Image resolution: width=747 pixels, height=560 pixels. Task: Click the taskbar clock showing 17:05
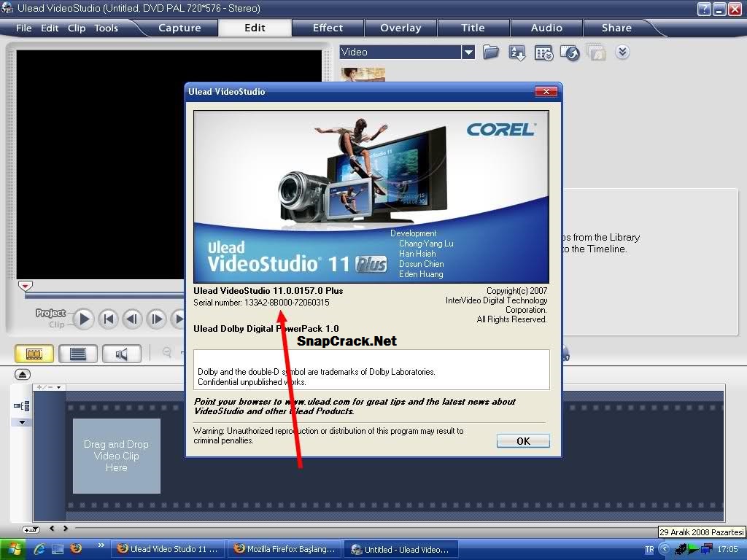727,550
